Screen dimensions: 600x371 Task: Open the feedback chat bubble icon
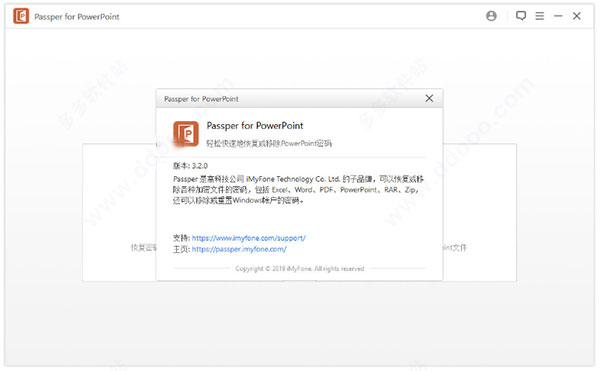(x=521, y=16)
